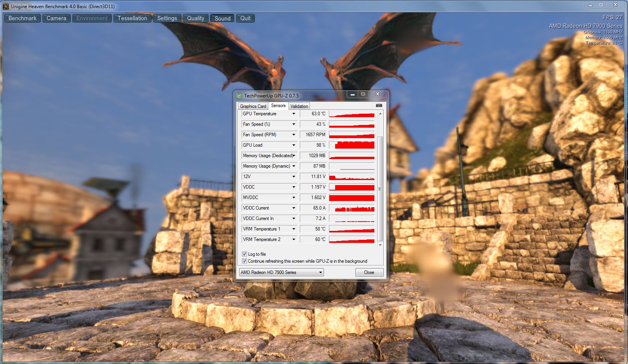Viewport: 628px width, 364px height.
Task: Minimize the GPU-Z window
Action: pyautogui.click(x=353, y=94)
